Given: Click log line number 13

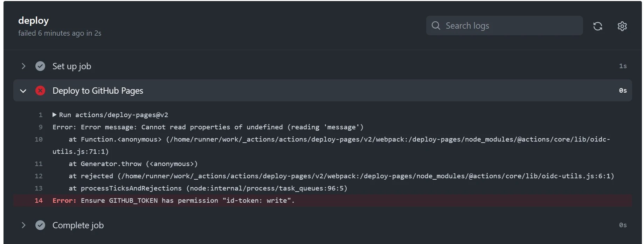Looking at the screenshot, I should [x=39, y=188].
